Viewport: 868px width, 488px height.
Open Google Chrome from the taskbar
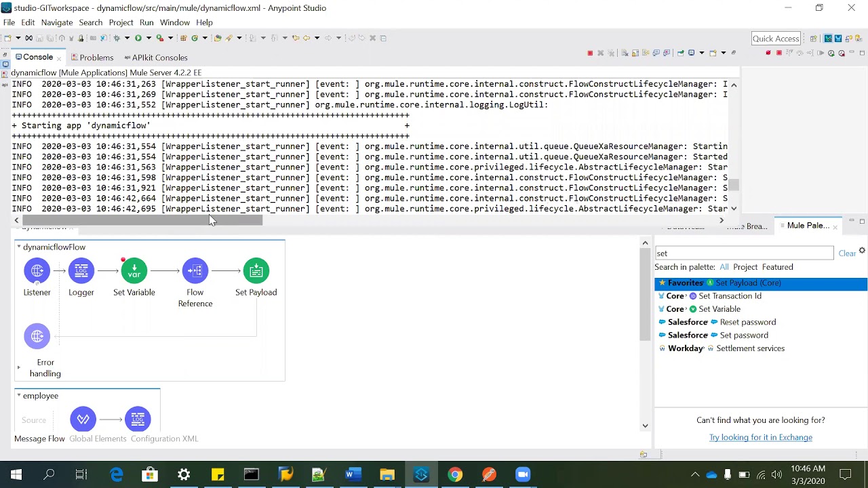click(455, 474)
